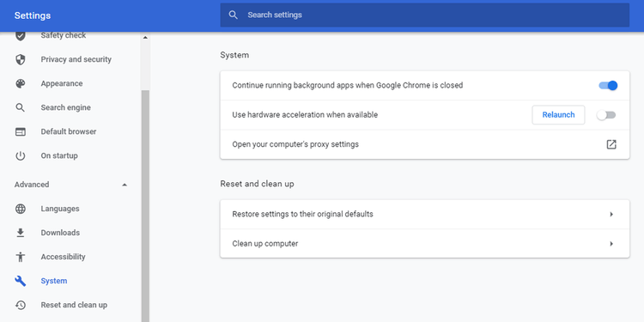Click the Accessibility person icon
Viewport: 644px width, 322px height.
20,257
